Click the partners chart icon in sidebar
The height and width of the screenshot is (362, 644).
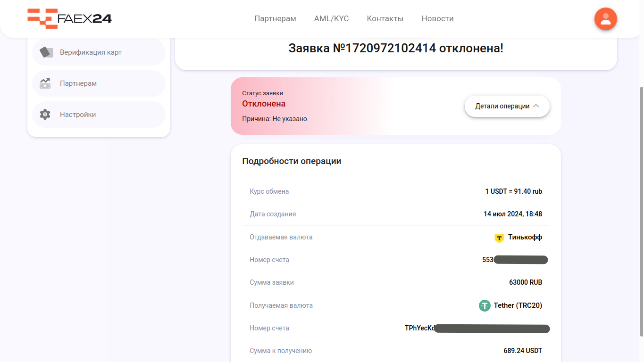click(45, 83)
